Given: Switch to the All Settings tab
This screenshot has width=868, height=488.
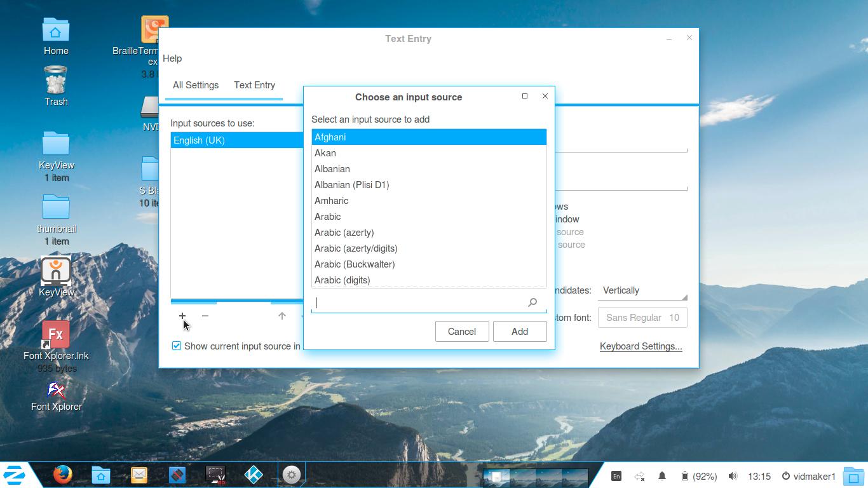Looking at the screenshot, I should pyautogui.click(x=196, y=85).
